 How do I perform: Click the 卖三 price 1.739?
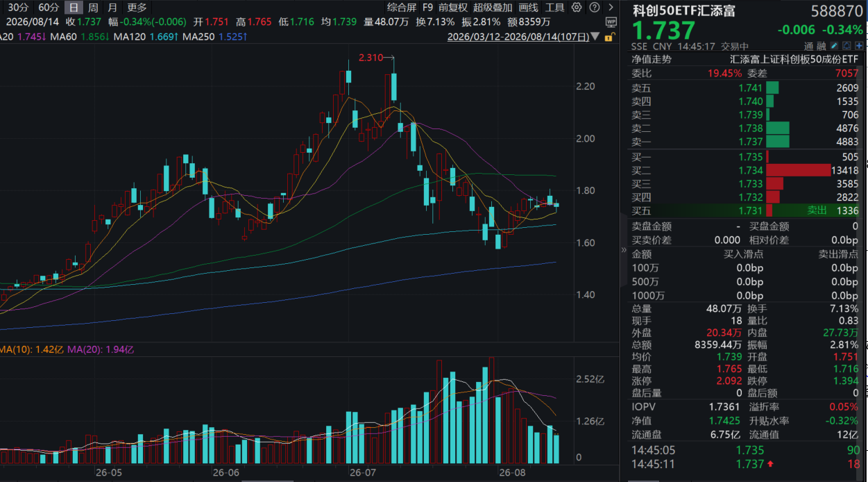(751, 115)
